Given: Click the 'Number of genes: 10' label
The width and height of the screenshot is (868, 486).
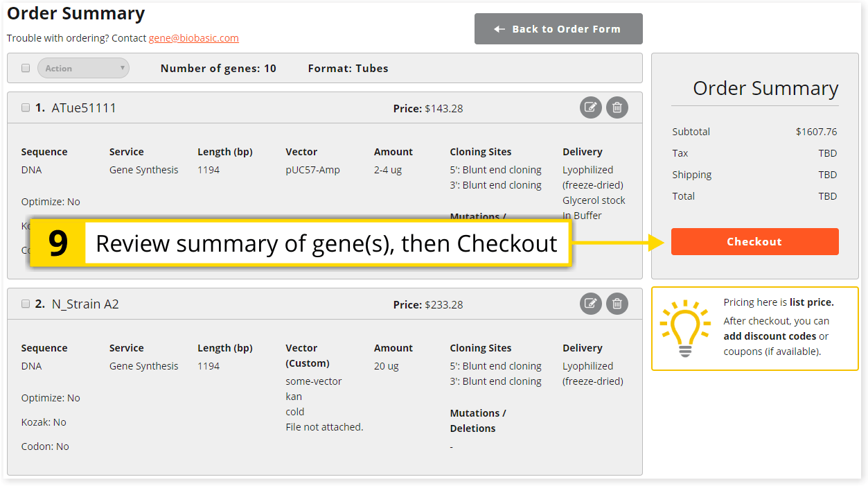Looking at the screenshot, I should click(x=218, y=68).
